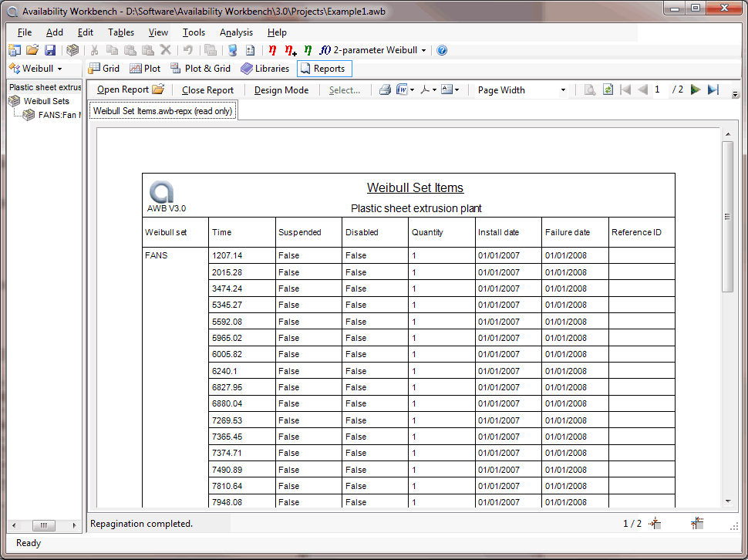The image size is (748, 560).
Task: Click the Open project folder icon
Action: [x=32, y=50]
